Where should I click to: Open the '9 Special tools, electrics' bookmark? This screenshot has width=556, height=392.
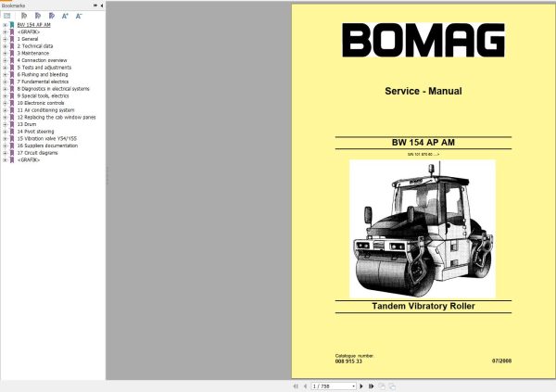click(x=43, y=95)
